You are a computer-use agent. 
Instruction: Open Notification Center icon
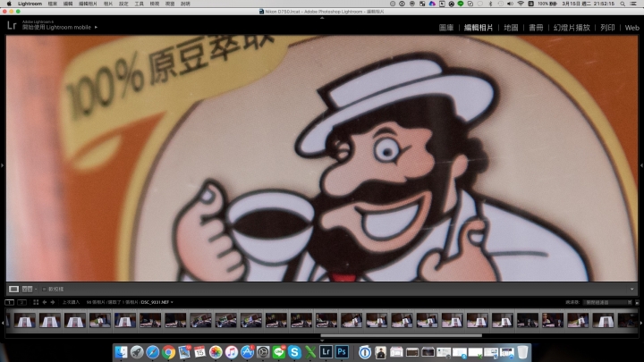[x=634, y=4]
